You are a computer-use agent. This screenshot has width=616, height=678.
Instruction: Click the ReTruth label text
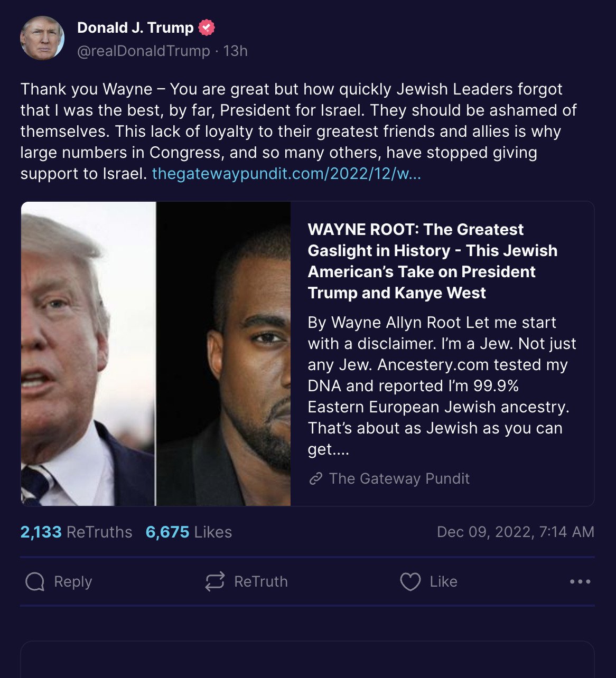pos(261,581)
